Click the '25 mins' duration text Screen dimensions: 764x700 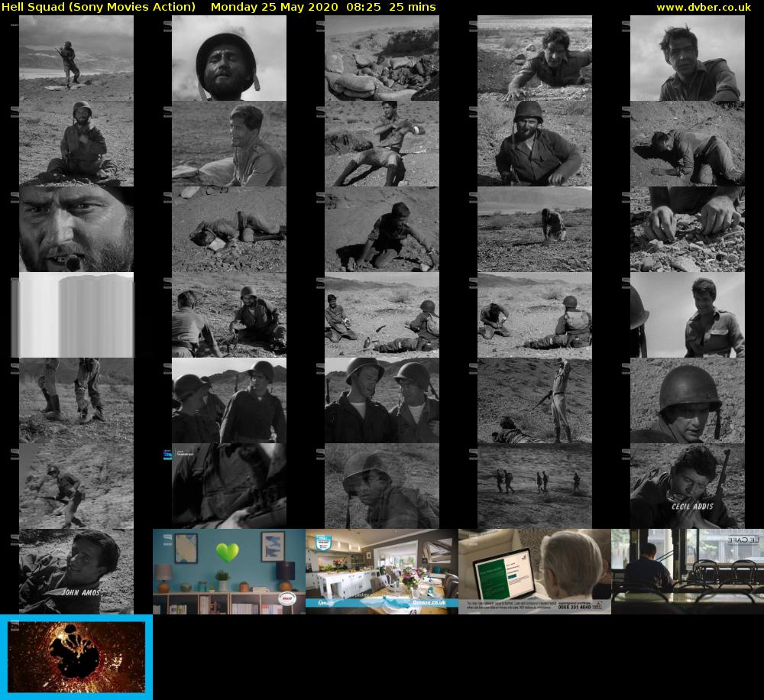pos(413,7)
